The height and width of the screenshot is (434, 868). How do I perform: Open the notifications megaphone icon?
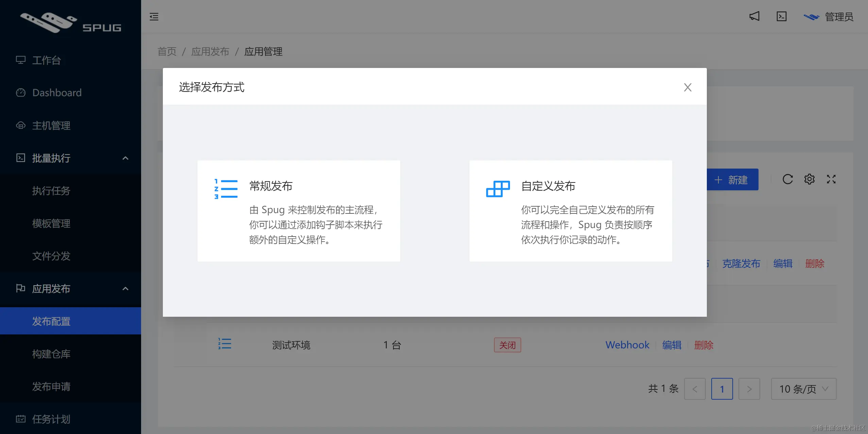tap(754, 16)
